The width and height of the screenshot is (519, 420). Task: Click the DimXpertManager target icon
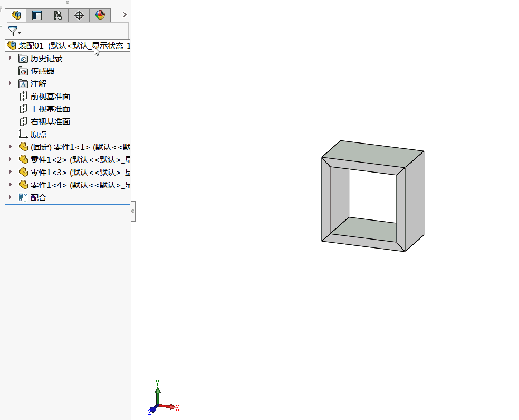(79, 15)
